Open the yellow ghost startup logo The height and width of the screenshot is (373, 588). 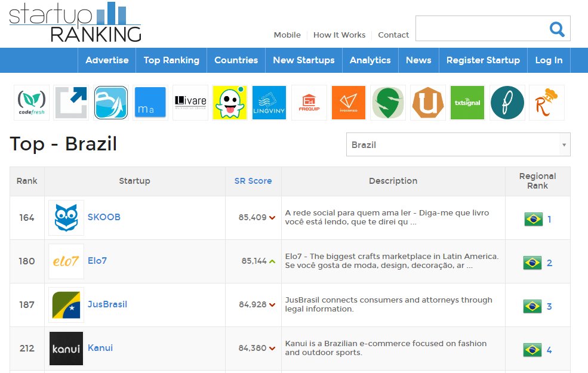tap(229, 102)
